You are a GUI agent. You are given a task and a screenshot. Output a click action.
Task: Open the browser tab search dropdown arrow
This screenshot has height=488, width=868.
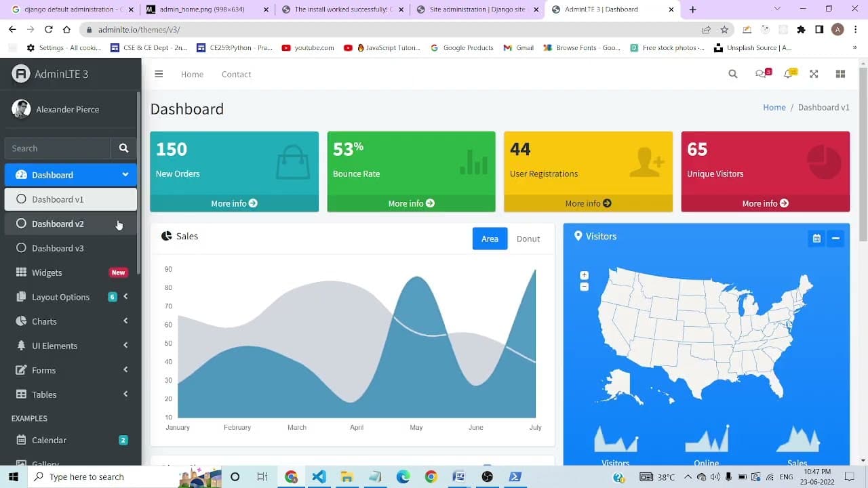point(777,9)
